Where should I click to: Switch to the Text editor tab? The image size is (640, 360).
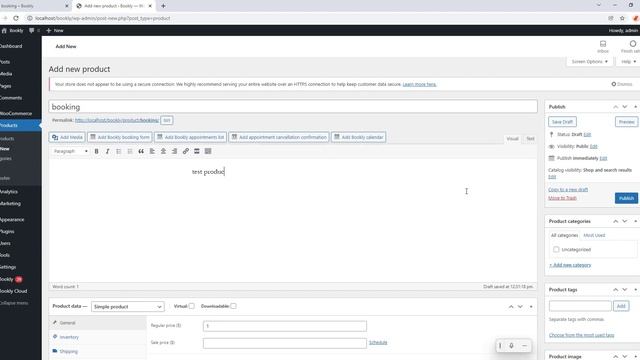pos(530,139)
